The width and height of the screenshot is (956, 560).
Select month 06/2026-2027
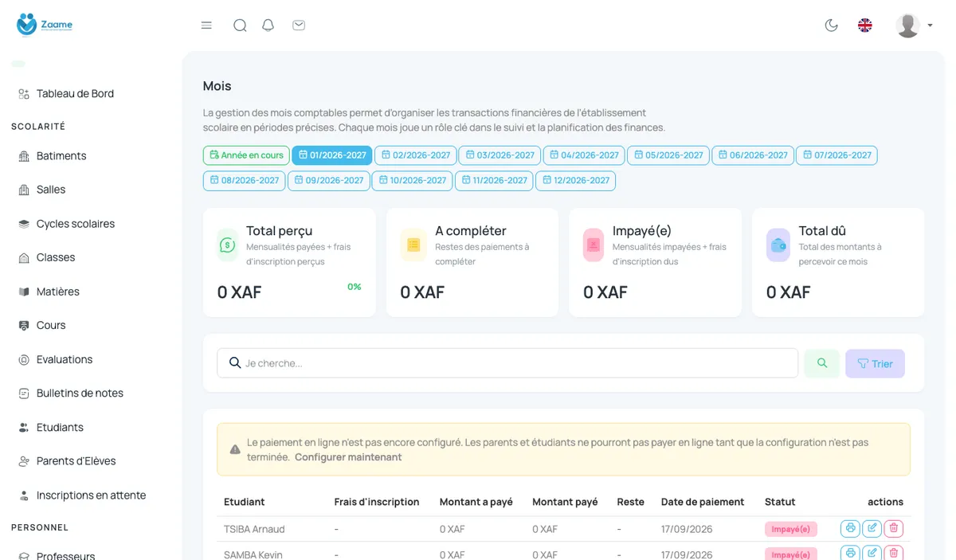click(753, 155)
